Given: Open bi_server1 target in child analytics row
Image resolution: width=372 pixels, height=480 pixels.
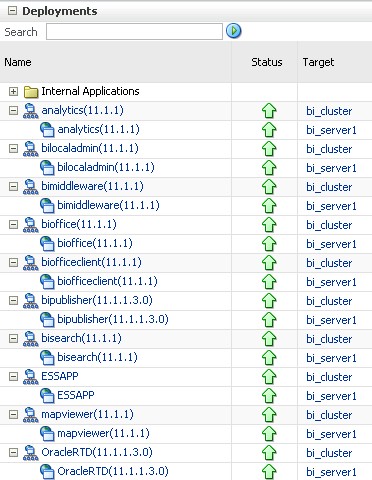Looking at the screenshot, I should click(x=331, y=130).
